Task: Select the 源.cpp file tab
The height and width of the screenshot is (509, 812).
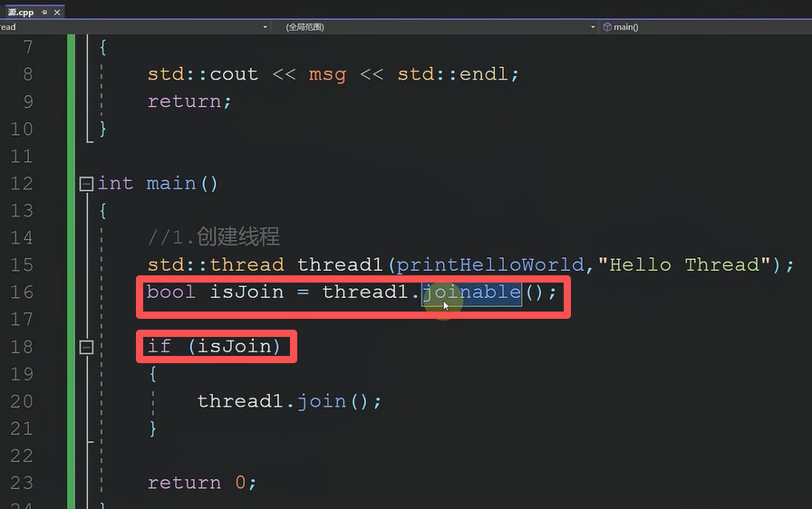Action: 21,12
